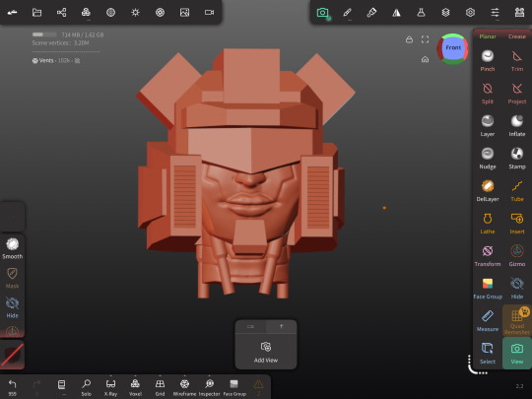Screen dimensions: 532x399
Task: Open the Settings gear menu
Action: click(x=470, y=13)
